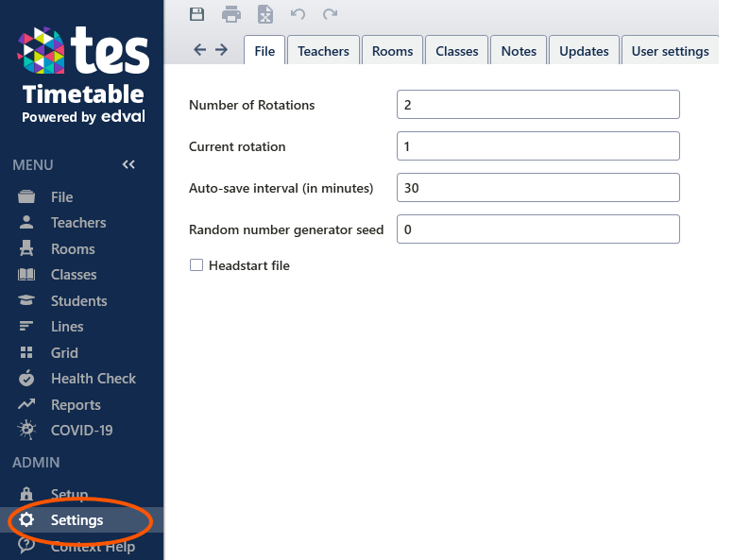The width and height of the screenshot is (733, 560).
Task: Open Health Check in the sidebar
Action: [94, 378]
